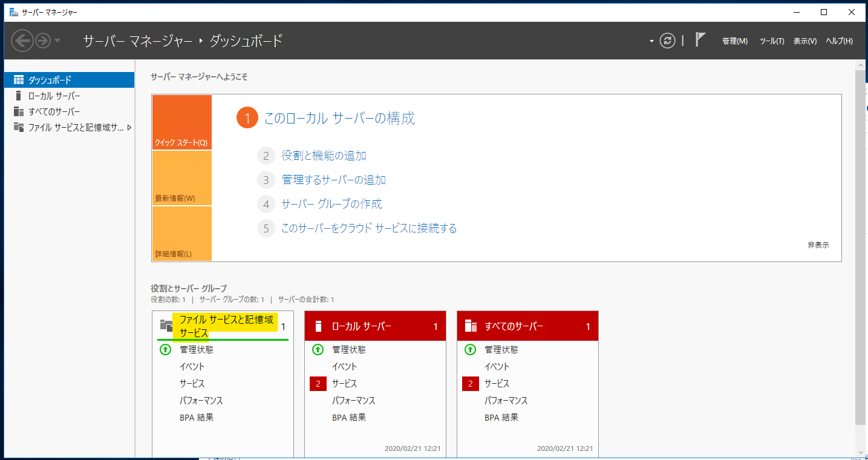Image resolution: width=868 pixels, height=460 pixels.
Task: Hide the welcome tile via 非表示
Action: tap(817, 245)
